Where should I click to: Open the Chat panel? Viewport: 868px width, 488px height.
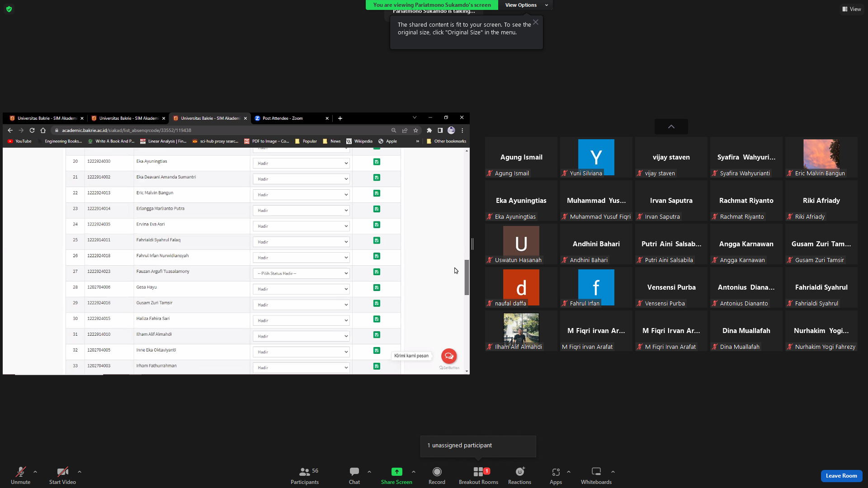point(354,476)
